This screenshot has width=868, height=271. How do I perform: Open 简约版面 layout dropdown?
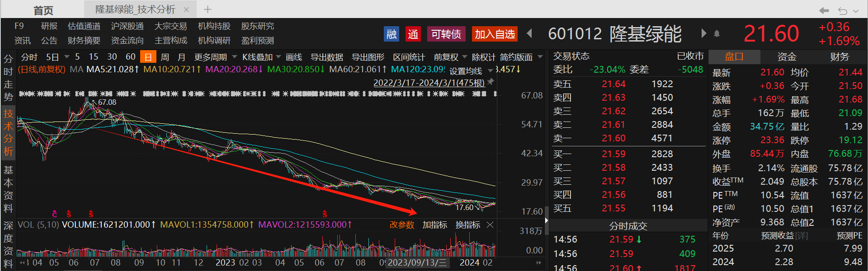click(x=521, y=57)
